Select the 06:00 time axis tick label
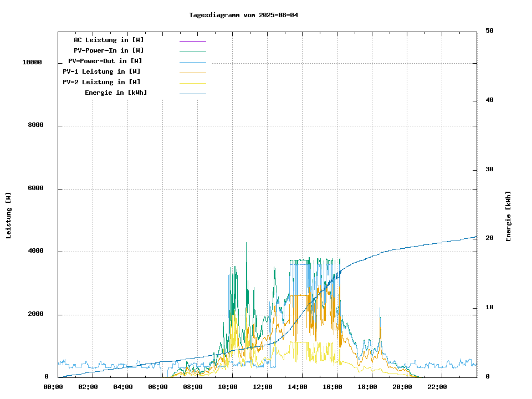This screenshot has width=532, height=399. tap(158, 387)
